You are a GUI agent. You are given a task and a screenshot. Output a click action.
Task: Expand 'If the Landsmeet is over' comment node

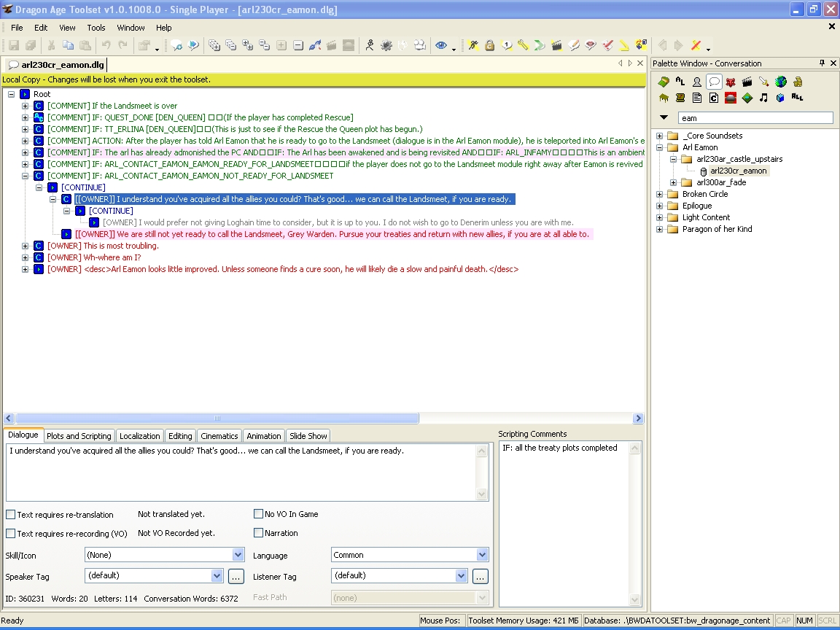tap(26, 106)
